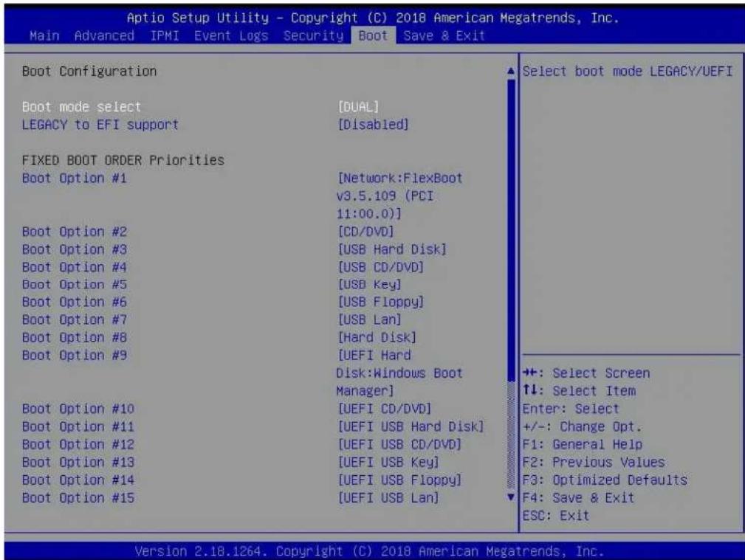745x560 pixels.
Task: Select Boot Option #5 label
Action: tap(74, 285)
